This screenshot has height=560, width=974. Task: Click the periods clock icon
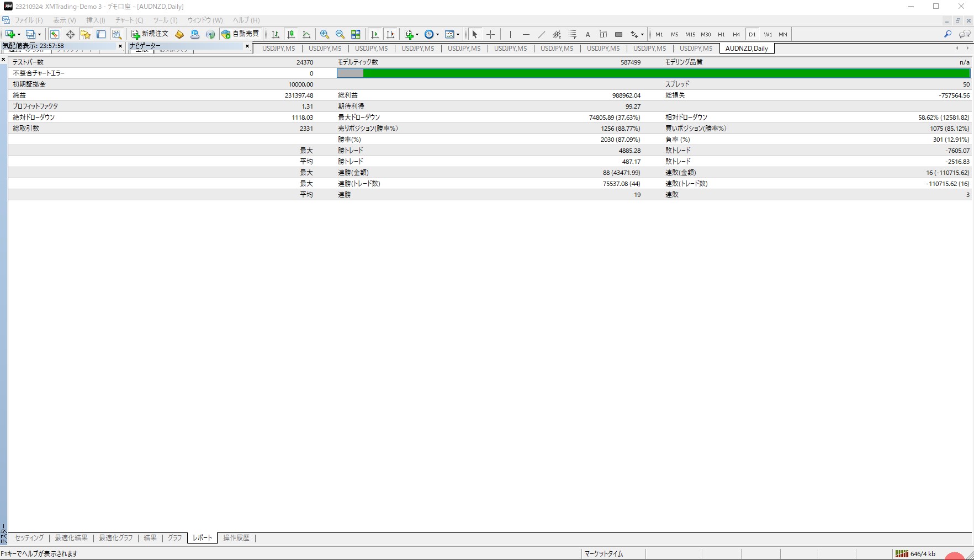(x=429, y=34)
